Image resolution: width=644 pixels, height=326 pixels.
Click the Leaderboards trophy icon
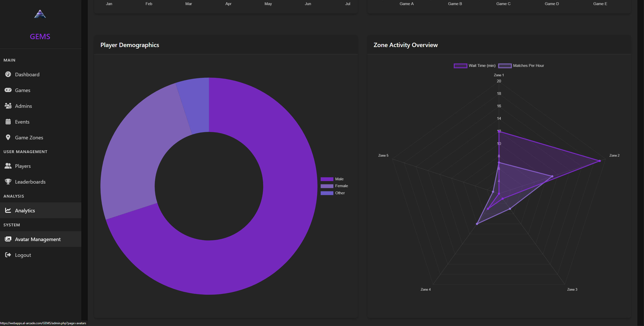[x=8, y=182]
